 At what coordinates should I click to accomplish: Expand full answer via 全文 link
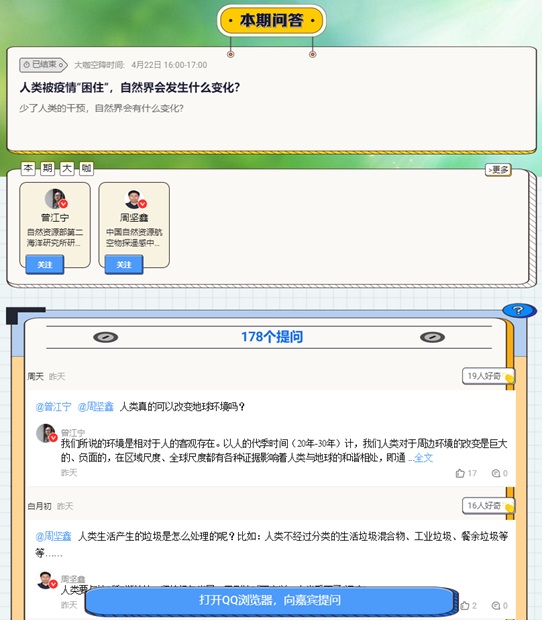click(x=423, y=458)
